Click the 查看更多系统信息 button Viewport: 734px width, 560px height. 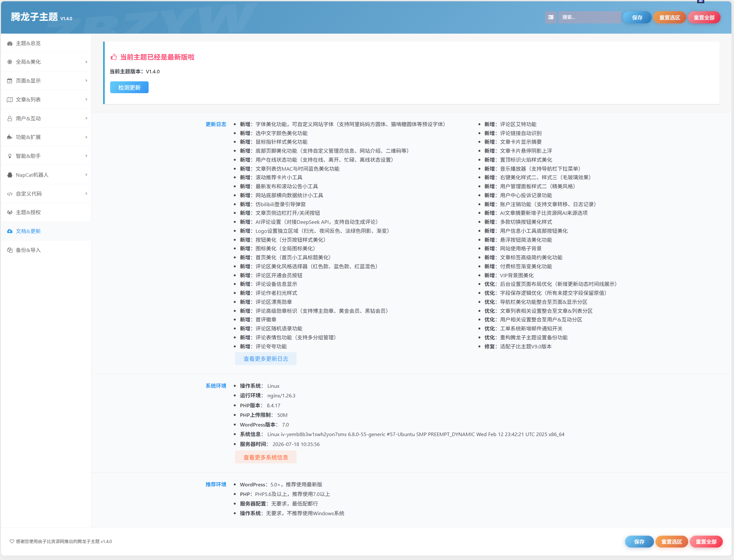[x=266, y=457]
